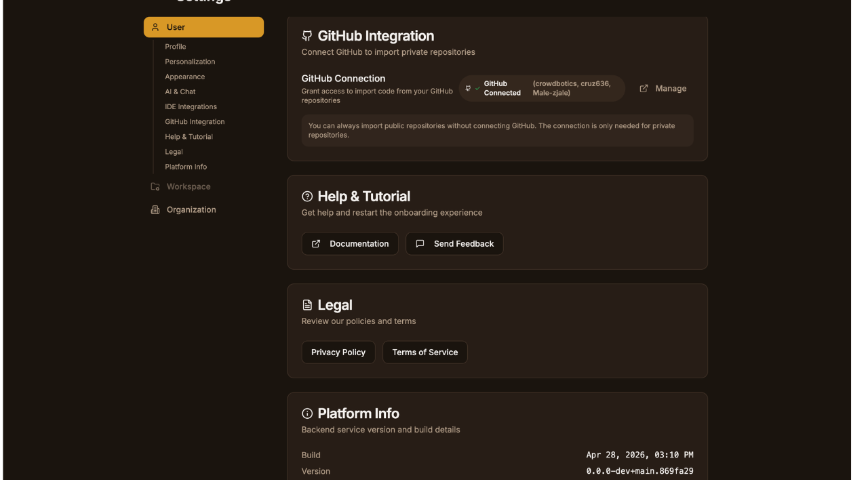Select Appearance in the sidebar
The width and height of the screenshot is (868, 488).
pyautogui.click(x=184, y=77)
